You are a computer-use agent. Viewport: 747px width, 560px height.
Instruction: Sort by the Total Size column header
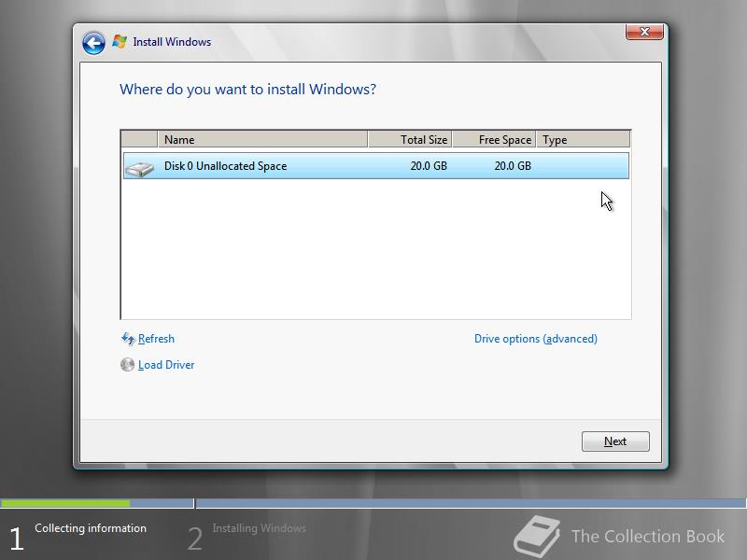click(410, 139)
